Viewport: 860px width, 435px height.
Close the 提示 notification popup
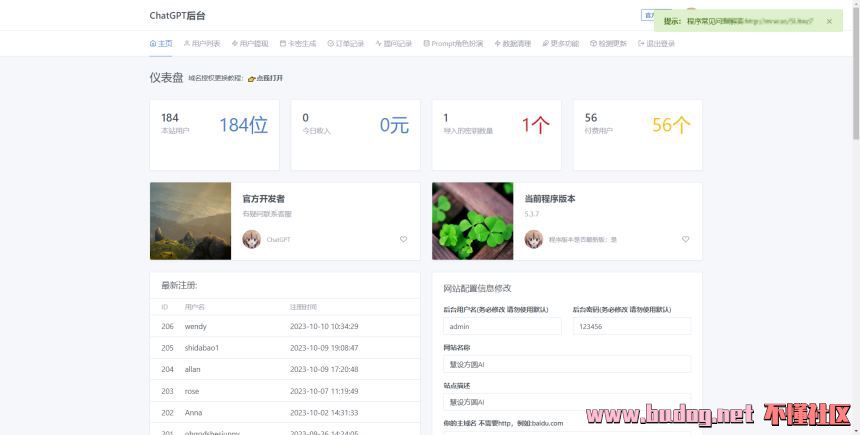(x=829, y=21)
